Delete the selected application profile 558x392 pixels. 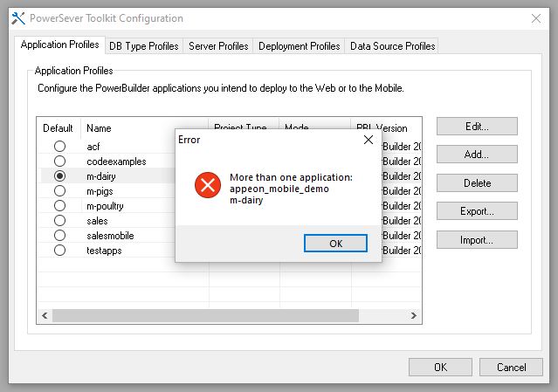(477, 183)
